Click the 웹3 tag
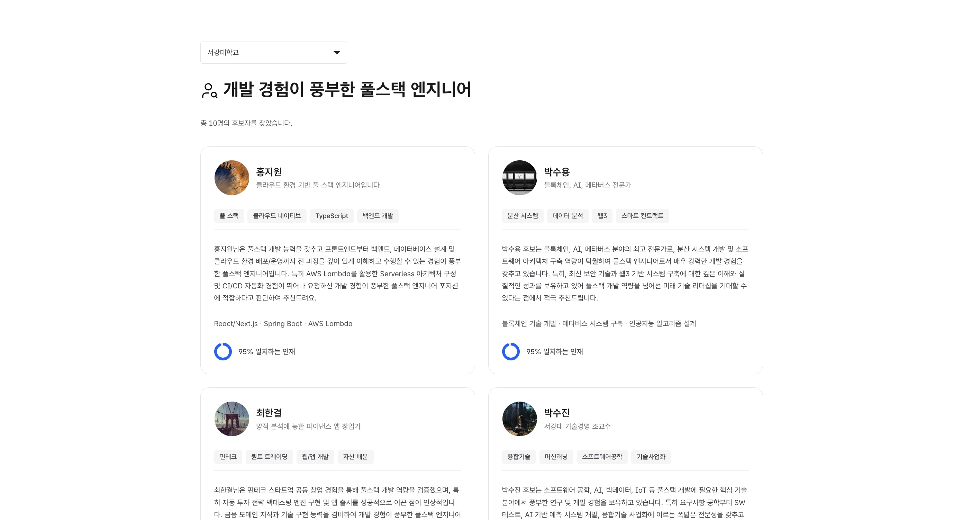The image size is (980, 520). pyautogui.click(x=602, y=216)
